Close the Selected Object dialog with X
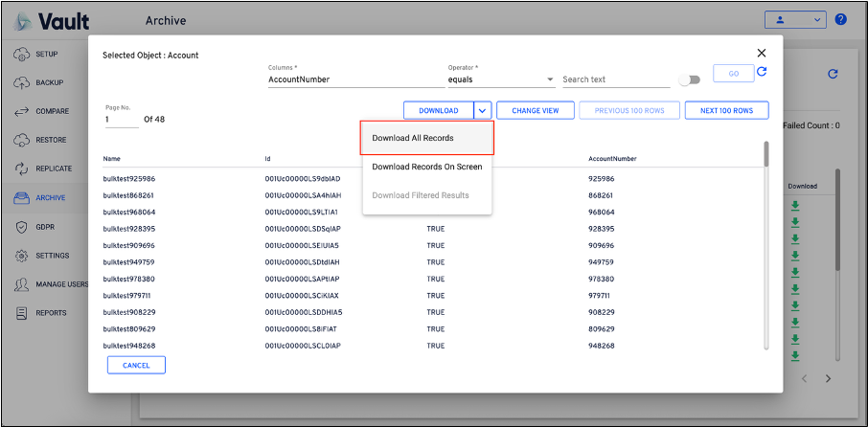The image size is (868, 427). 762,54
